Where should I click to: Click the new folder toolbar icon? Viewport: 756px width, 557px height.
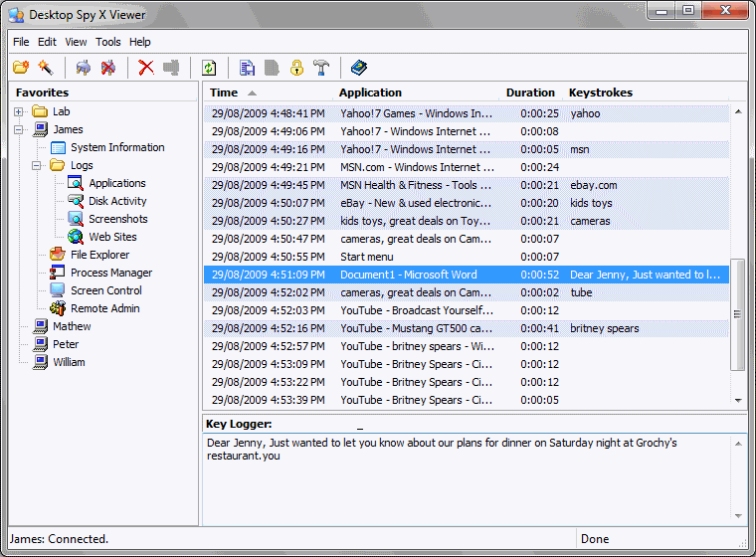pyautogui.click(x=21, y=68)
